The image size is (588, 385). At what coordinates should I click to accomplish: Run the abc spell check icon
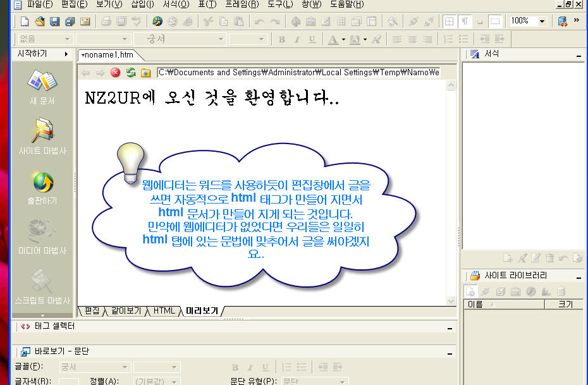point(136,21)
